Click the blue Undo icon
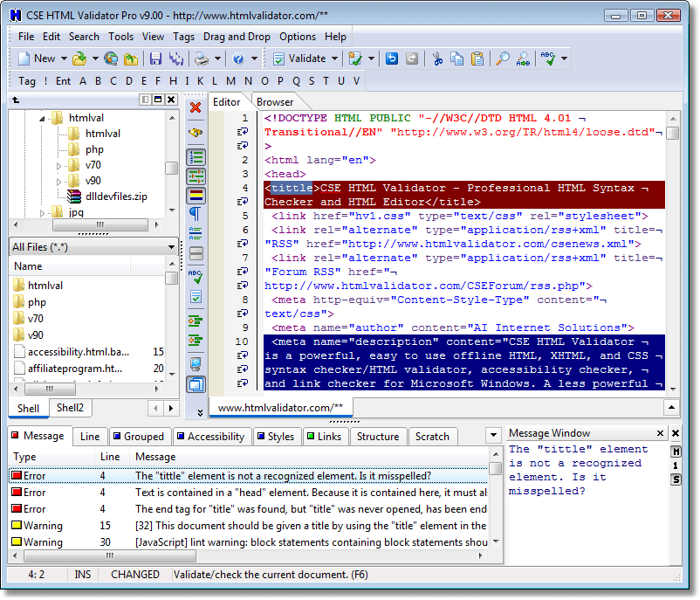The width and height of the screenshot is (700, 600). coord(392,59)
